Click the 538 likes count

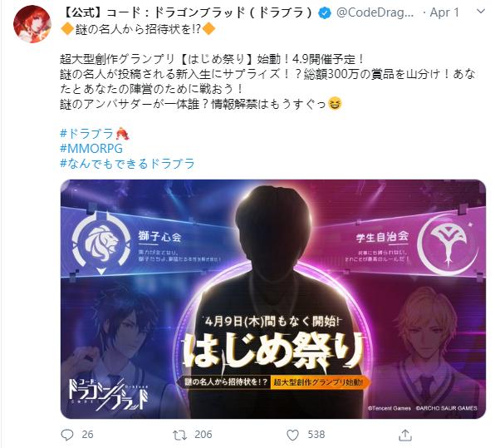pos(316,435)
